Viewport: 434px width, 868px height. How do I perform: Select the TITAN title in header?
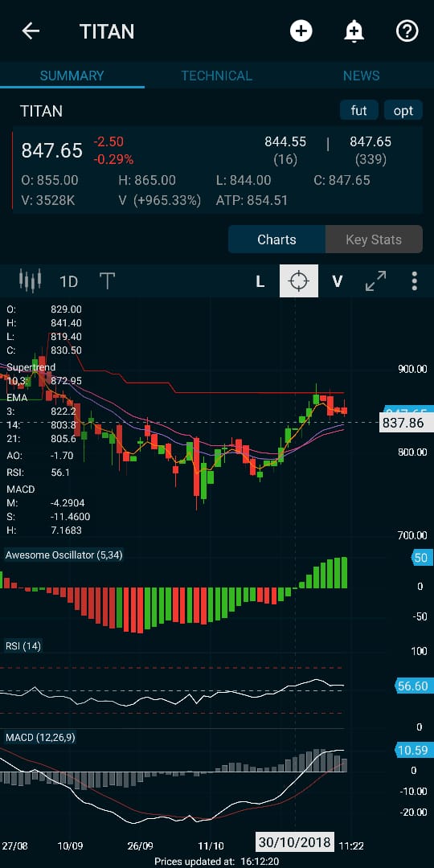[x=107, y=31]
